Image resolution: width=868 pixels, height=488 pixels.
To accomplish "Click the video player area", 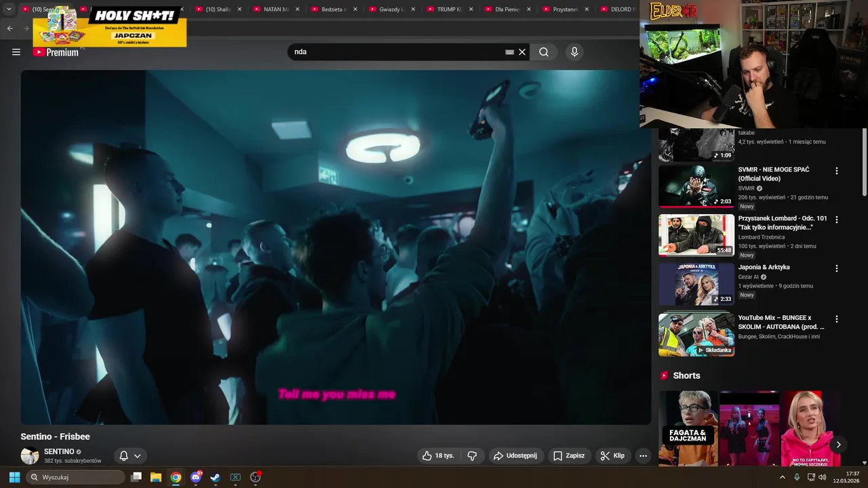I will [x=336, y=247].
